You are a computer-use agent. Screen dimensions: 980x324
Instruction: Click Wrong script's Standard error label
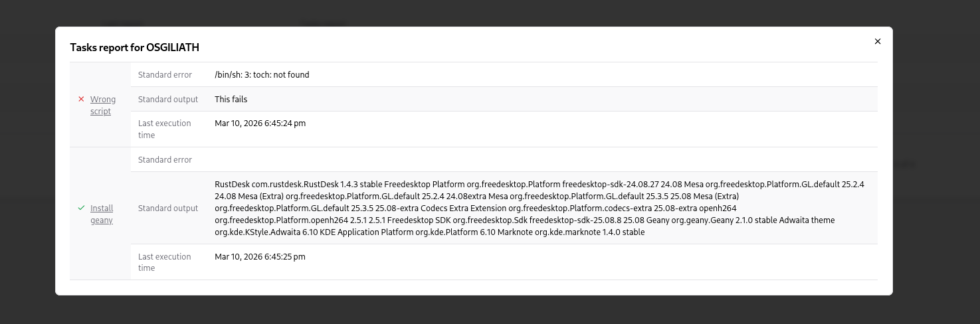click(165, 75)
